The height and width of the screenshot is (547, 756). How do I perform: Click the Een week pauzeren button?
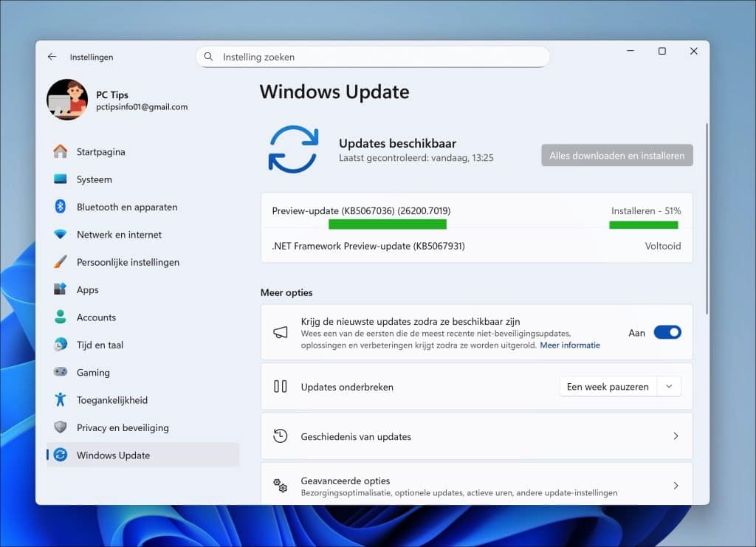pyautogui.click(x=608, y=387)
